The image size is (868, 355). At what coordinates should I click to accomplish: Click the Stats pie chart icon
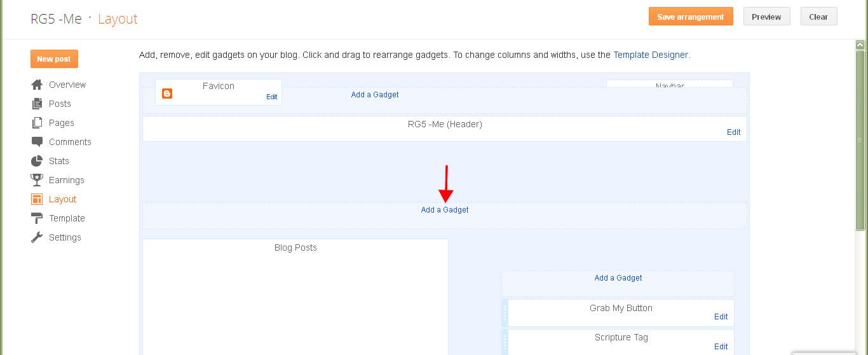click(37, 161)
